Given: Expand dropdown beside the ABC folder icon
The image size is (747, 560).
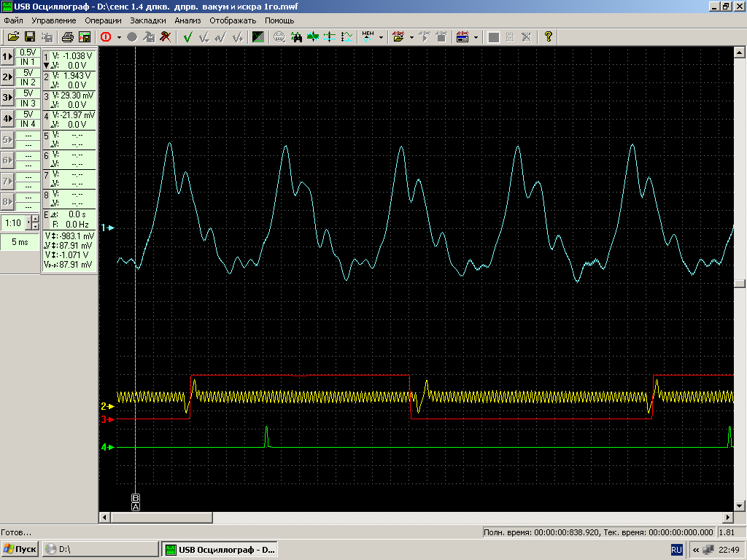Looking at the screenshot, I should (411, 37).
